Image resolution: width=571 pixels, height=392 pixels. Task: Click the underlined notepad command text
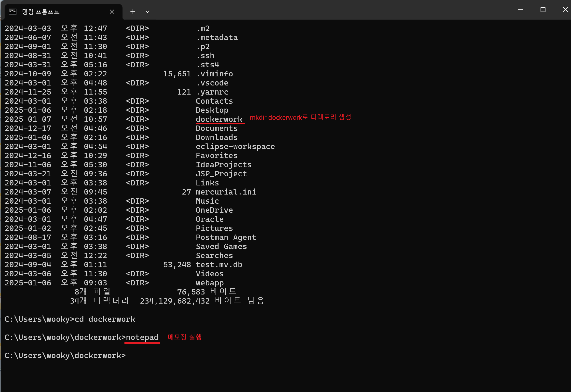click(142, 337)
